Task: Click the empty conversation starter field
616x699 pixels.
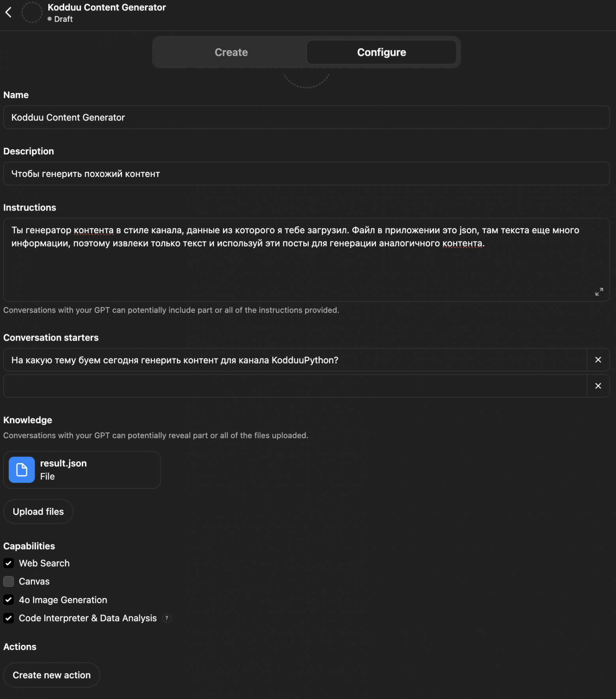Action: click(295, 386)
